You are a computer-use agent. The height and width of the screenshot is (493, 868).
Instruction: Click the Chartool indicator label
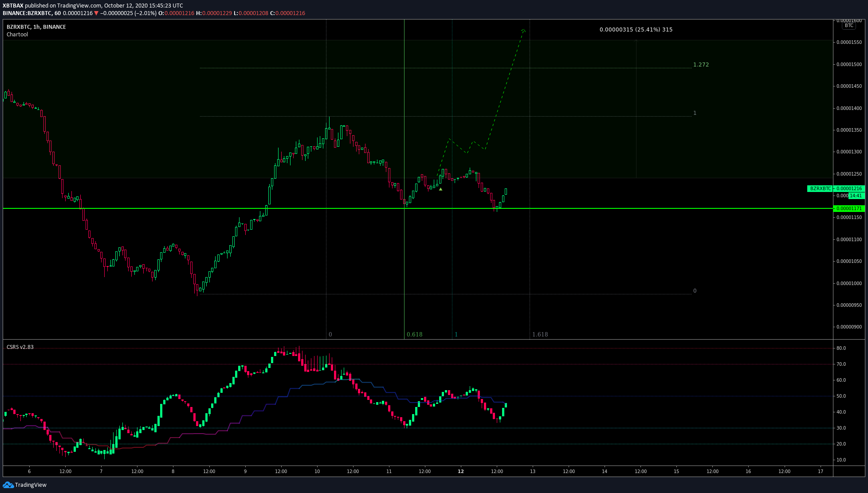point(17,35)
